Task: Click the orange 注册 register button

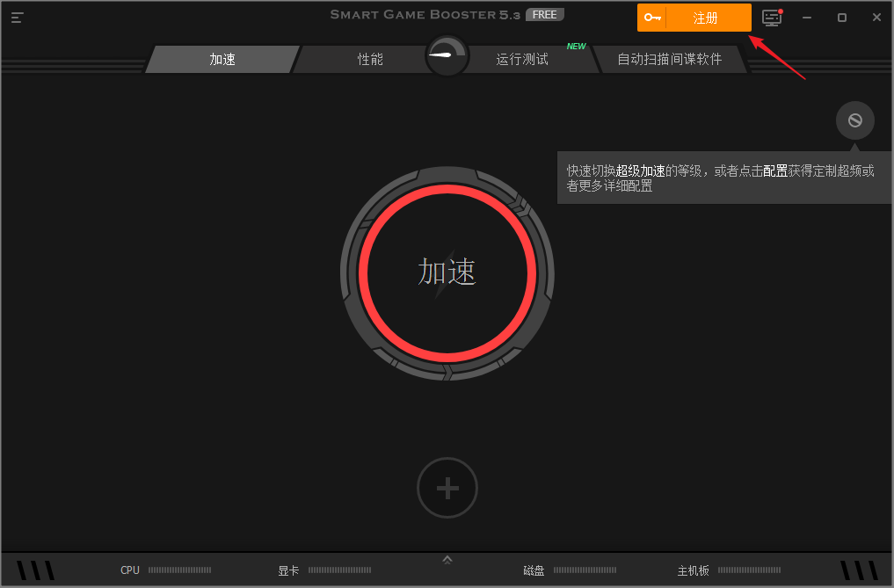Action: (x=694, y=18)
